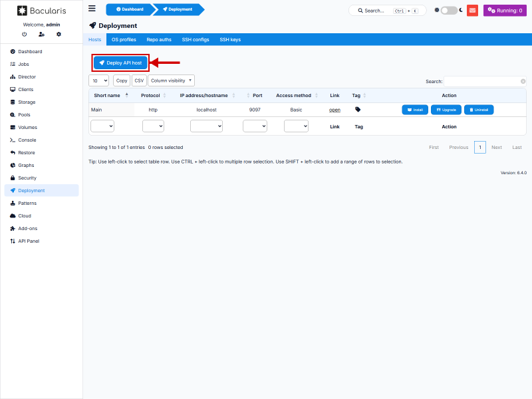Switch to the OS profiles tab
The image size is (532, 399).
[x=124, y=40]
